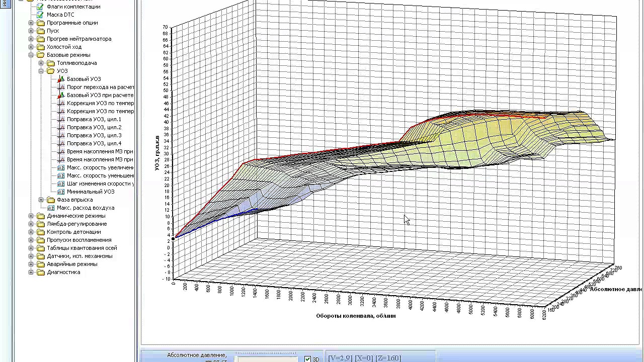Expand the Динамические режимы node

(31, 216)
